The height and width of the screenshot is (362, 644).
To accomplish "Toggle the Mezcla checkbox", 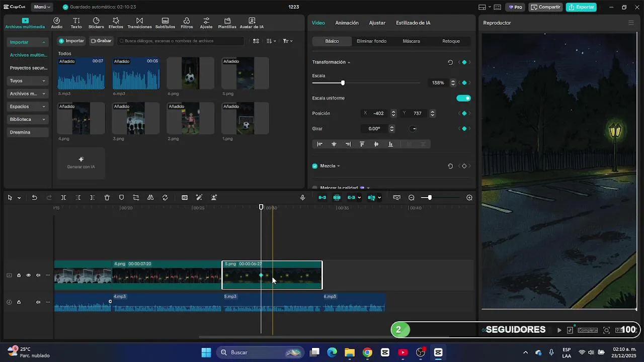I will [315, 166].
